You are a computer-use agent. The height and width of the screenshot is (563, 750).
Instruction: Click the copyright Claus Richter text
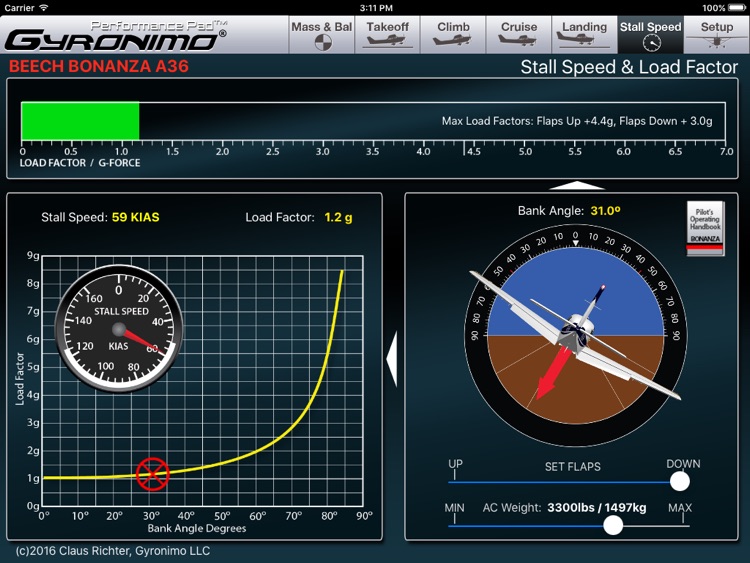click(x=113, y=551)
